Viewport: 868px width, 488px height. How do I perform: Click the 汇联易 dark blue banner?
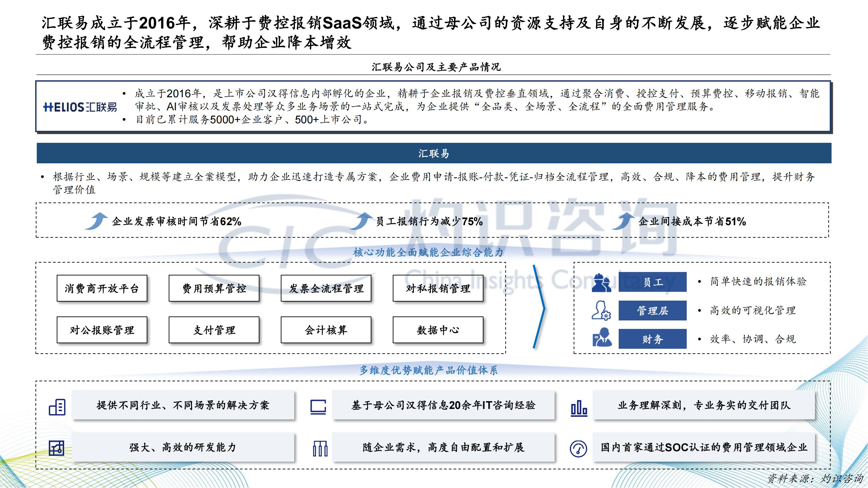click(434, 153)
